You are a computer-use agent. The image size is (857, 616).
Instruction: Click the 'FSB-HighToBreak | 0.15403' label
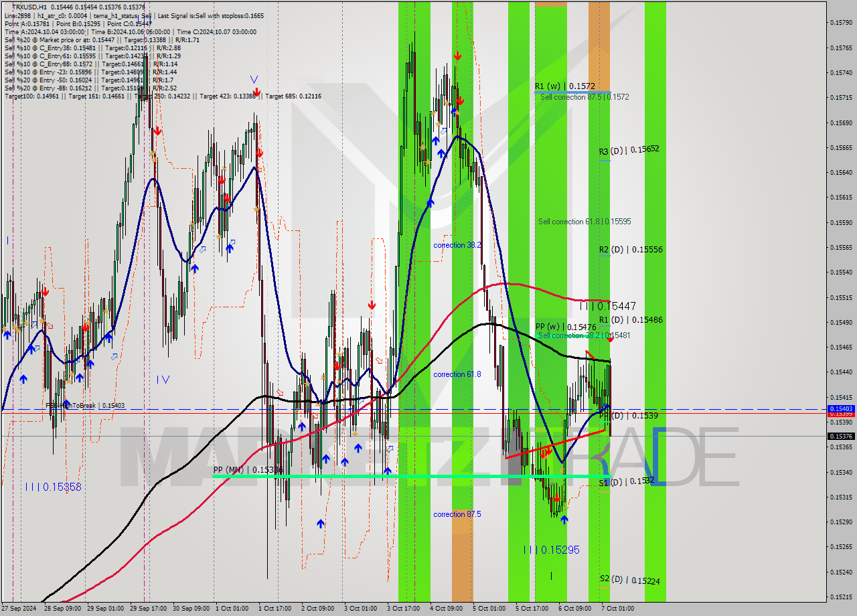click(85, 406)
